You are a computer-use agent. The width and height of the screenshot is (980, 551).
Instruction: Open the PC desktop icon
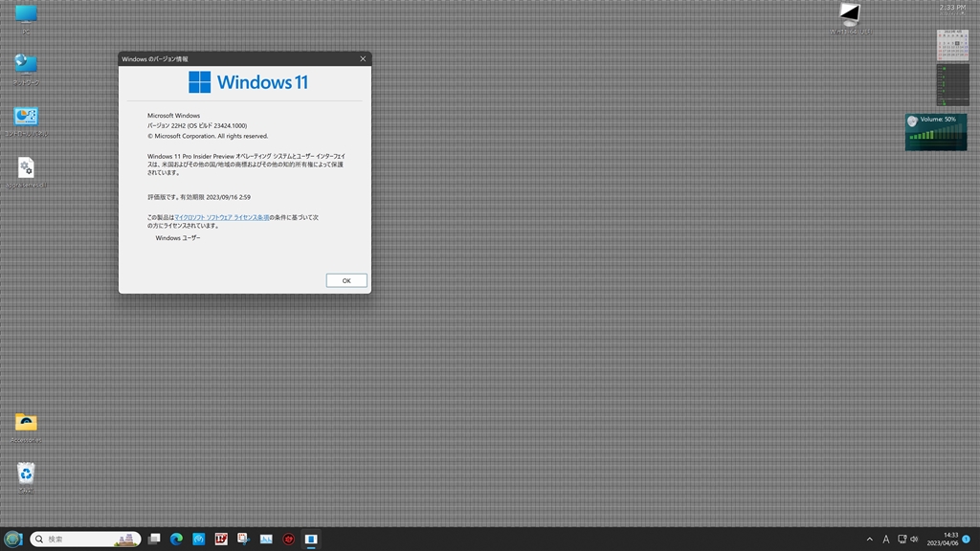point(26,19)
